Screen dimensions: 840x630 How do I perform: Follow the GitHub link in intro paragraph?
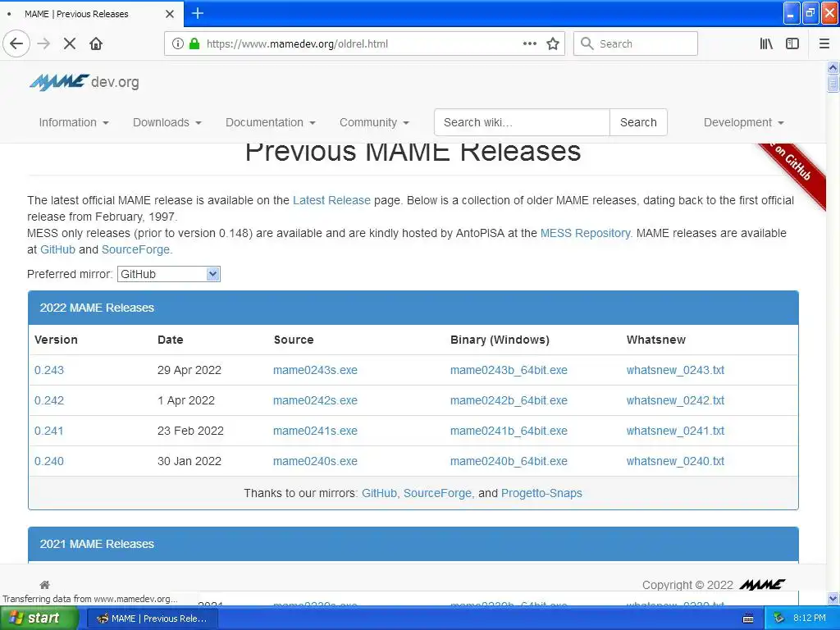[x=58, y=249]
